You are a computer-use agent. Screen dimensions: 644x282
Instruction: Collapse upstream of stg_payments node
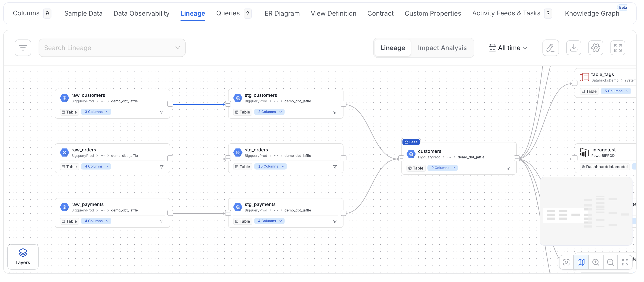(228, 213)
